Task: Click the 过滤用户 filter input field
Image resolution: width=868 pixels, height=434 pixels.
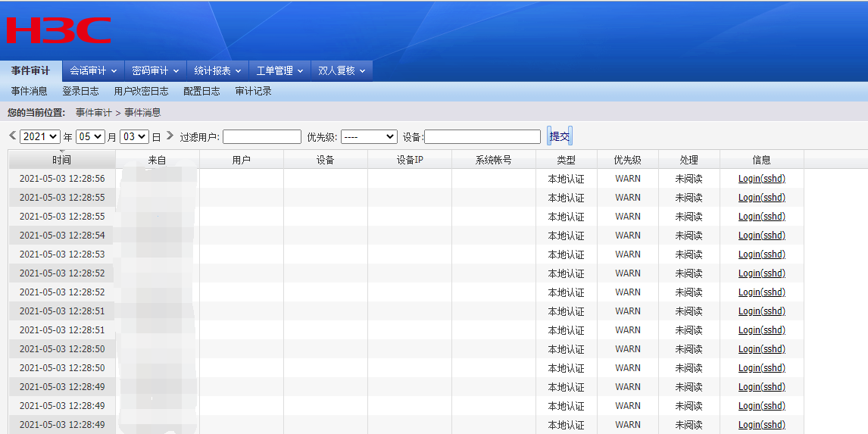Action: (261, 137)
